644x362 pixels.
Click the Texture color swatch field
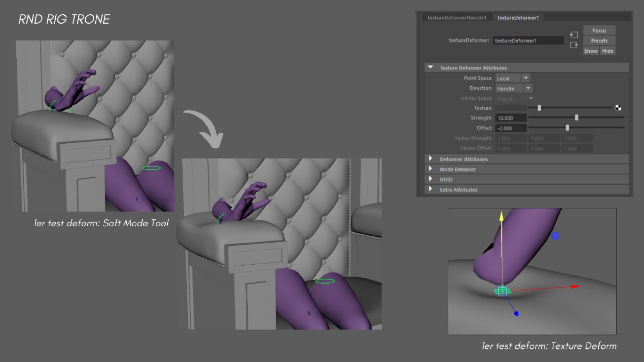tap(511, 108)
